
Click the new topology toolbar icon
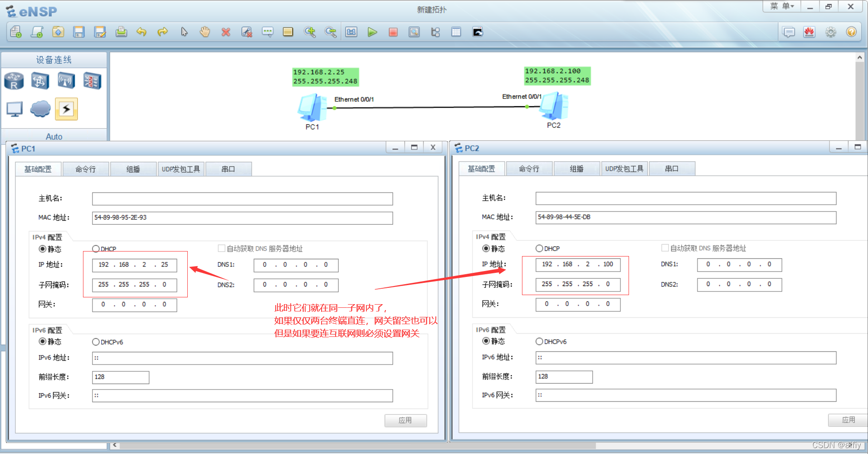[16, 32]
